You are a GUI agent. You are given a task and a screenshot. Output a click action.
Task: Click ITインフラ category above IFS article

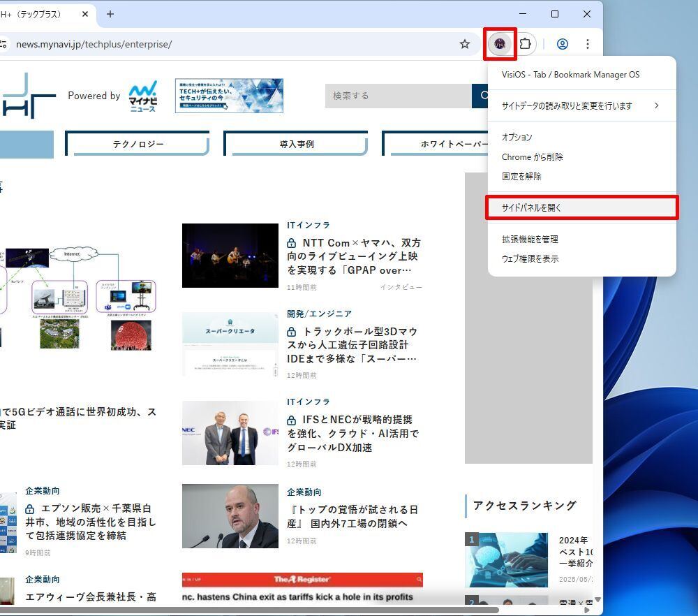click(309, 402)
